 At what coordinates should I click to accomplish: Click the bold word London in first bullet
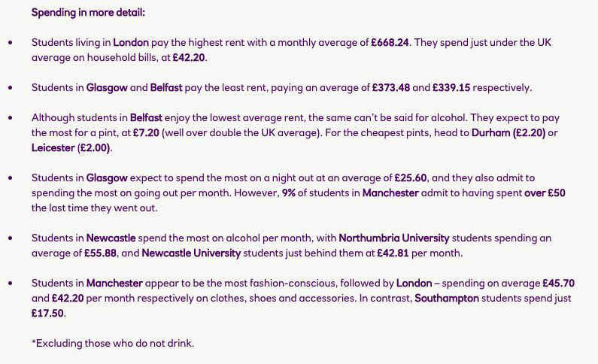click(131, 42)
